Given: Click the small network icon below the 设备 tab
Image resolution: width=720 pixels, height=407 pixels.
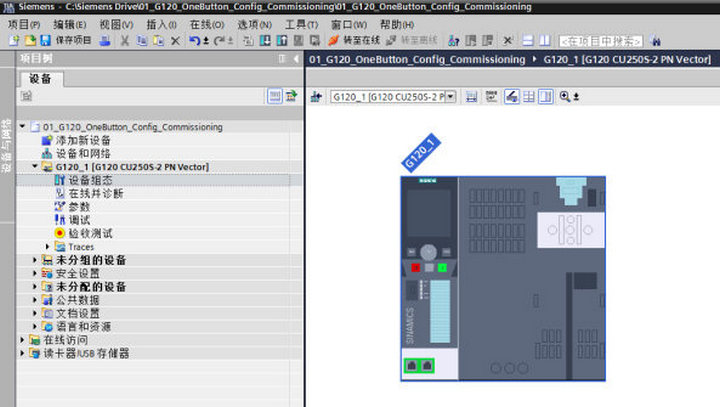Looking at the screenshot, I should (x=27, y=96).
